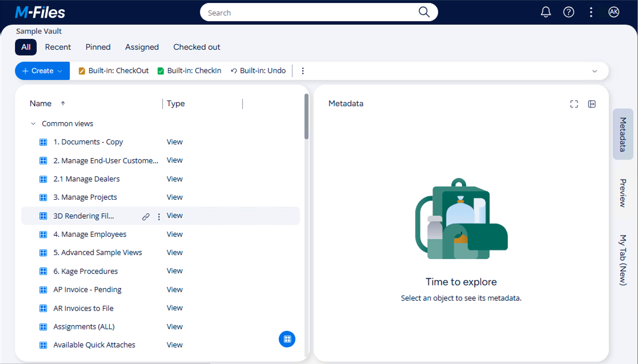The image size is (638, 364).
Task: Switch to the Checked out tab
Action: click(196, 47)
